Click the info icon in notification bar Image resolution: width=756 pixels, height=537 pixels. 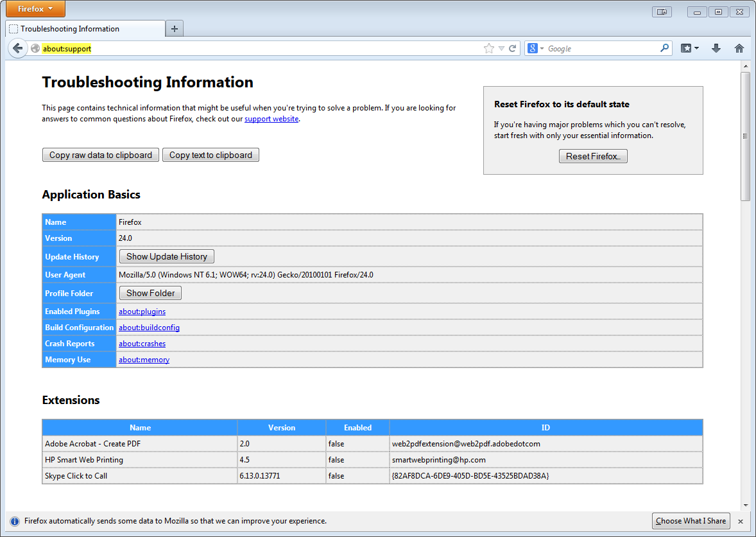coord(15,521)
